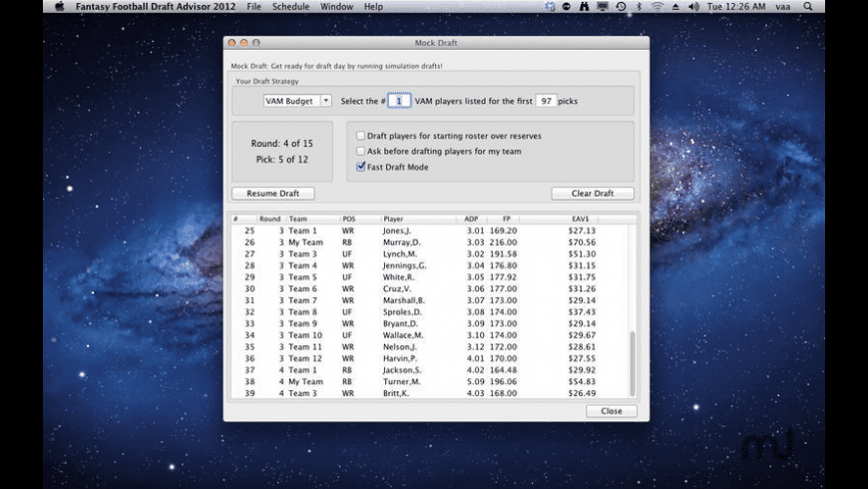
Task: Click the first picks number field
Action: pos(546,101)
